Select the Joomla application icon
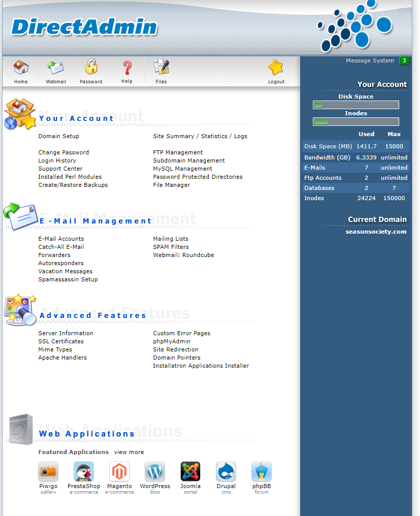 point(190,471)
